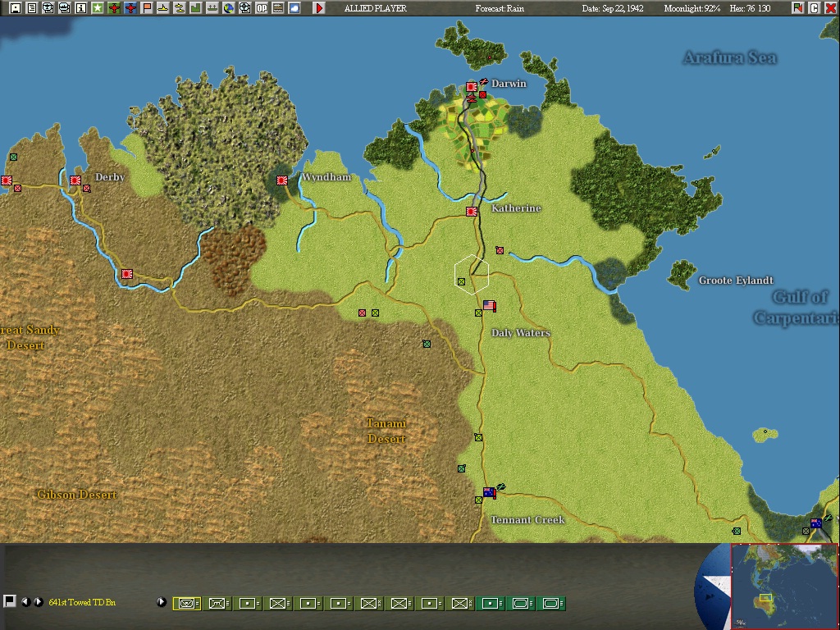Screen dimensions: 840x630
Task: Click the 'Date: Sep 22, 1942' text
Action: click(613, 8)
